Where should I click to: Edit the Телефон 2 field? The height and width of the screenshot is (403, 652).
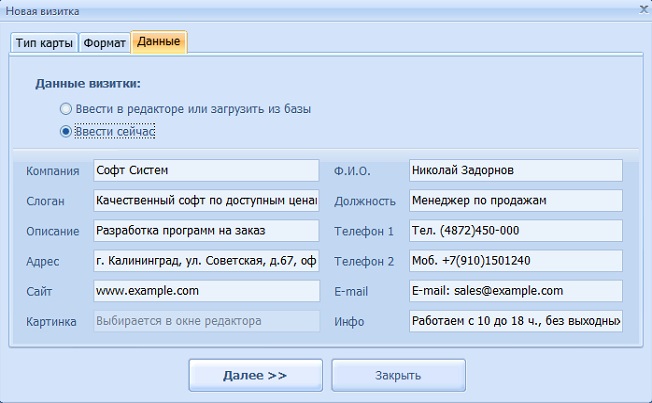[x=516, y=261]
